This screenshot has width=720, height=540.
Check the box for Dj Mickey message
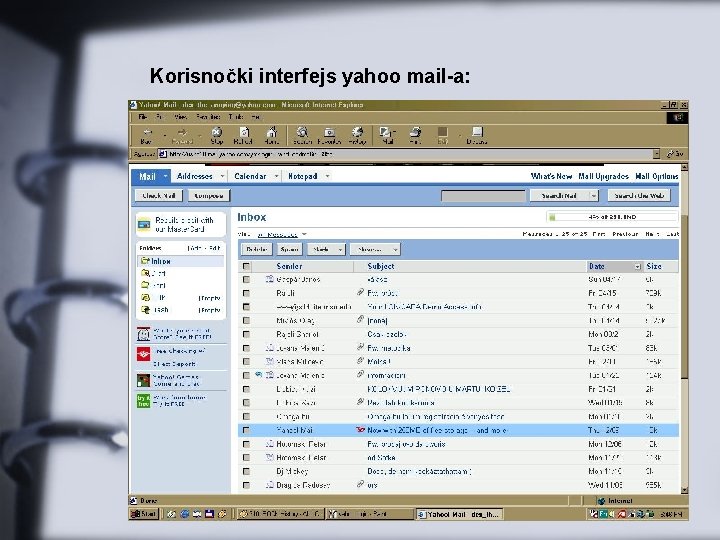point(247,471)
